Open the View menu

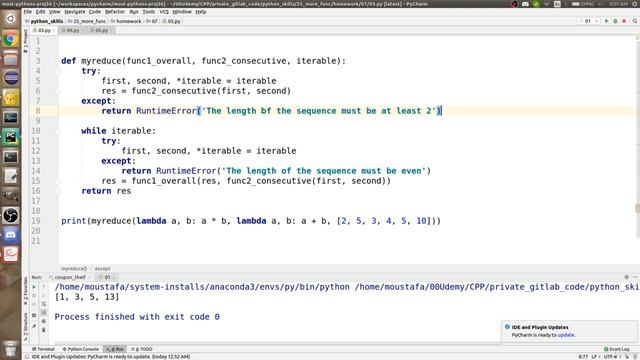click(54, 12)
